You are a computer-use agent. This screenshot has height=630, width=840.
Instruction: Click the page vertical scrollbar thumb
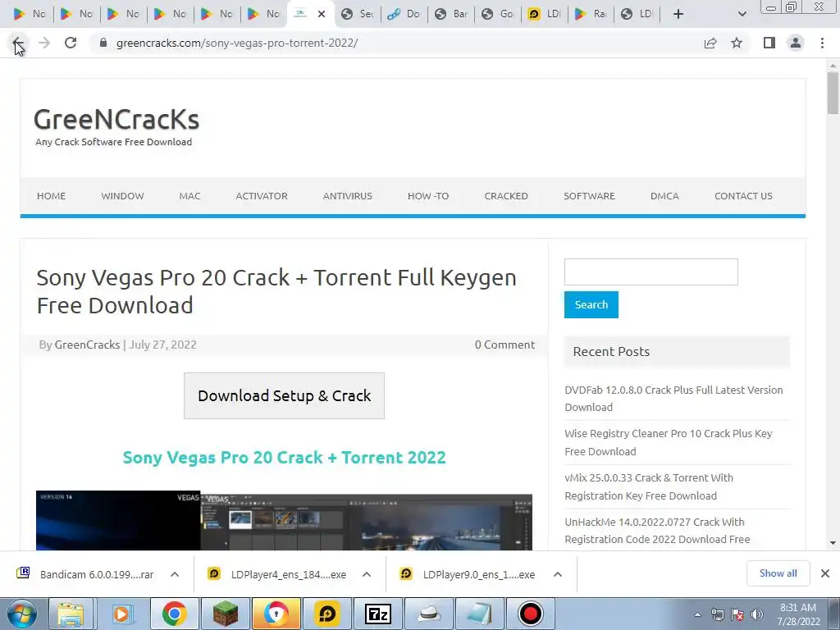tap(833, 93)
